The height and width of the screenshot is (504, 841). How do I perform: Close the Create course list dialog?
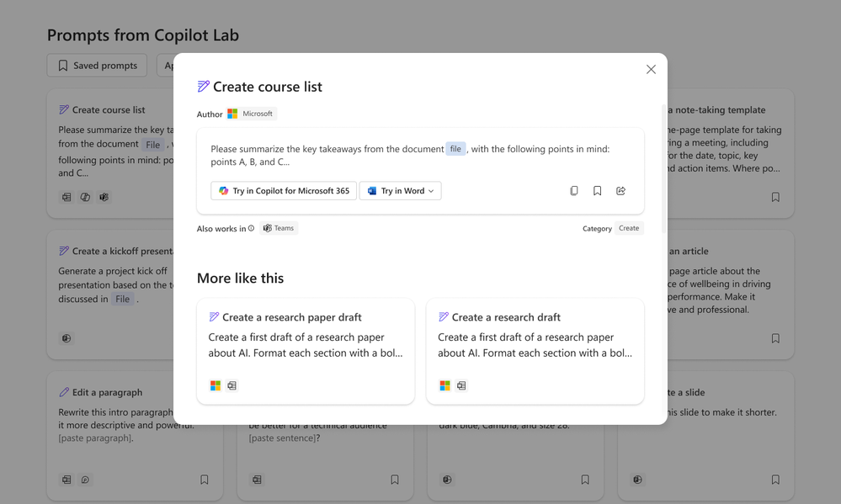pos(651,70)
